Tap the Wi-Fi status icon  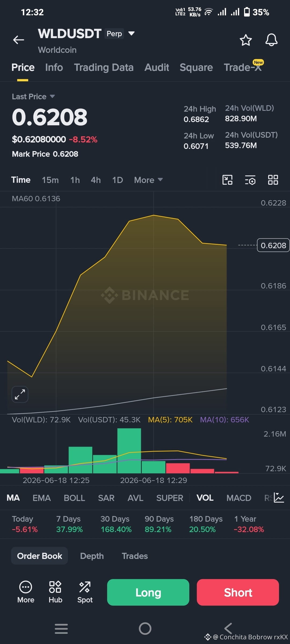coord(208,12)
